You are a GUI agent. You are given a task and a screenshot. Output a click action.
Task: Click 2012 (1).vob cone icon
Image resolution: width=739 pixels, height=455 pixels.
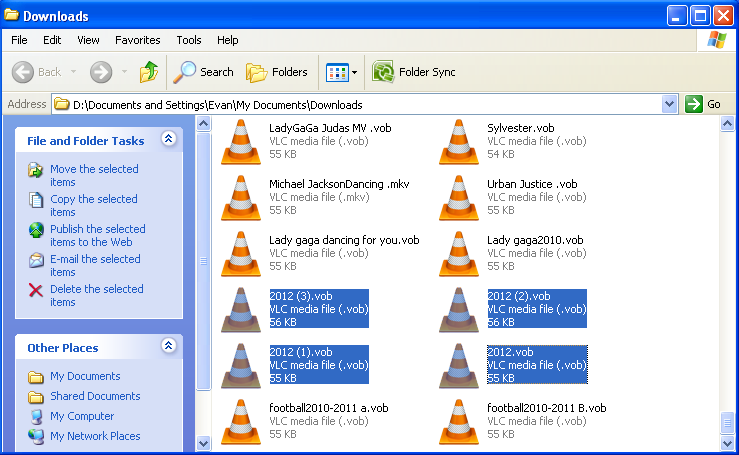241,366
